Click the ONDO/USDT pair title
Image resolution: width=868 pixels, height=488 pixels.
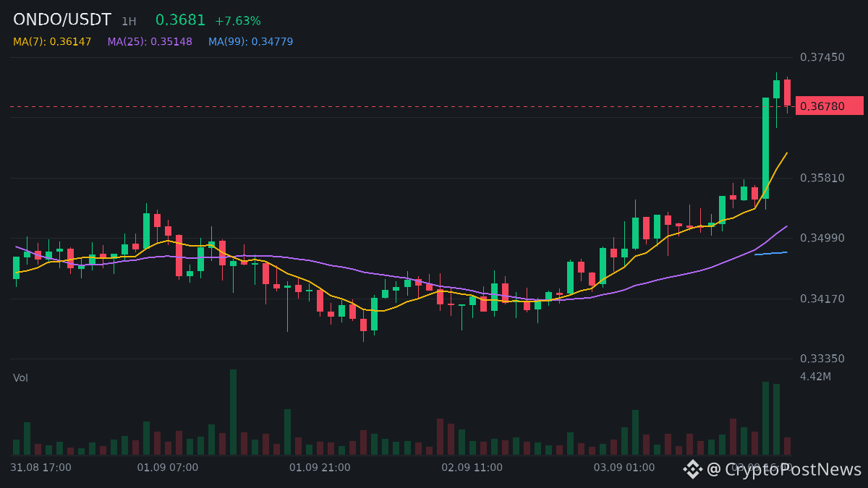tap(62, 20)
